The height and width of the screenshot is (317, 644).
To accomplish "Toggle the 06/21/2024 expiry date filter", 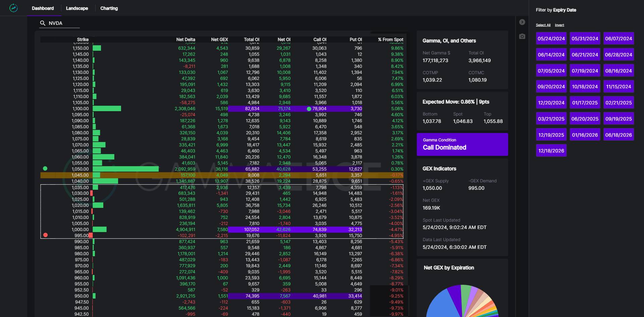I will pos(585,55).
